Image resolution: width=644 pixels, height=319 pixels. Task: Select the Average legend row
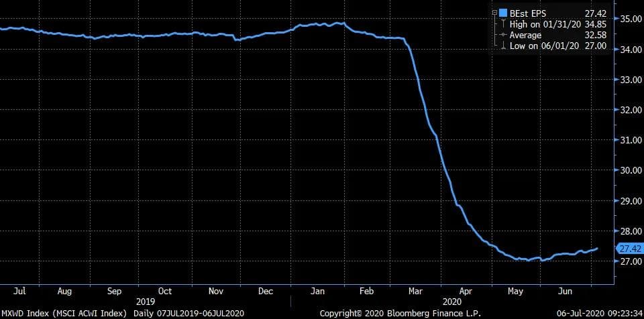click(x=525, y=35)
